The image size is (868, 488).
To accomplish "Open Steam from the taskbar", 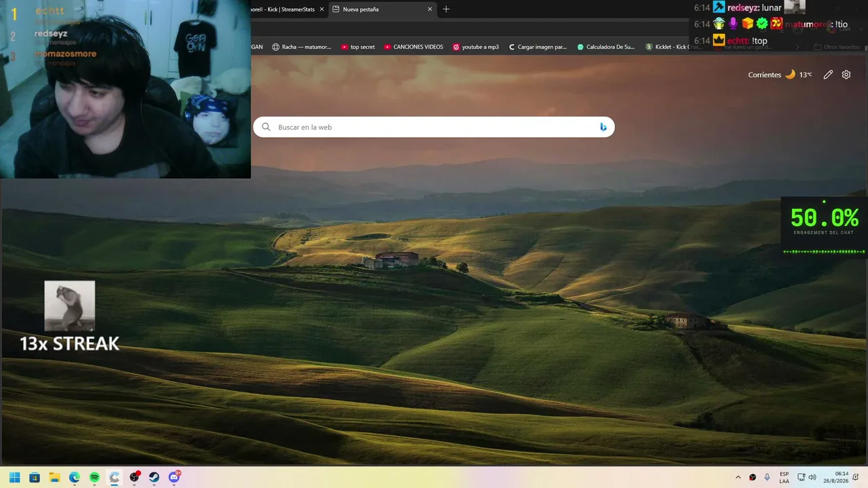I will pyautogui.click(x=154, y=477).
